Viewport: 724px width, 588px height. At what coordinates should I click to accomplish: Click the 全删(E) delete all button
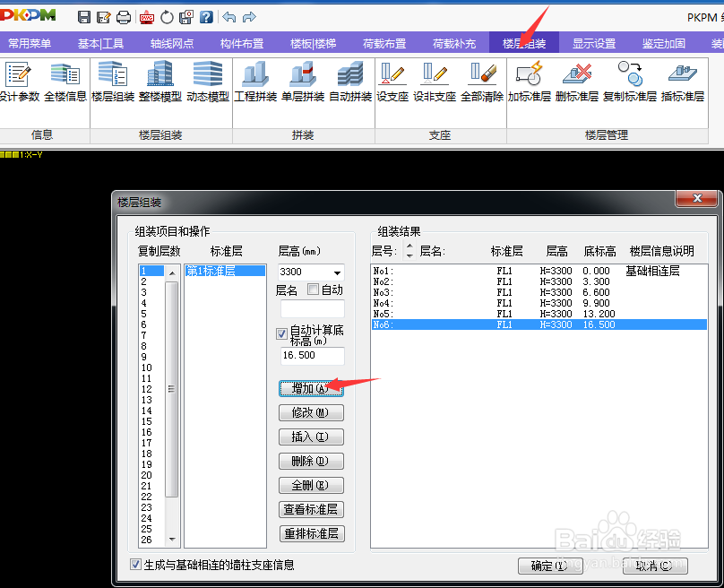tap(311, 485)
